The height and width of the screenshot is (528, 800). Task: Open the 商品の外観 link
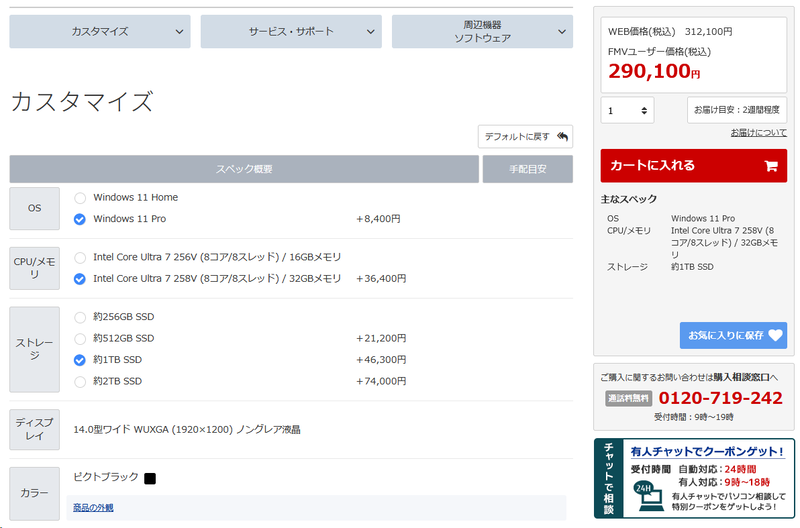93,508
